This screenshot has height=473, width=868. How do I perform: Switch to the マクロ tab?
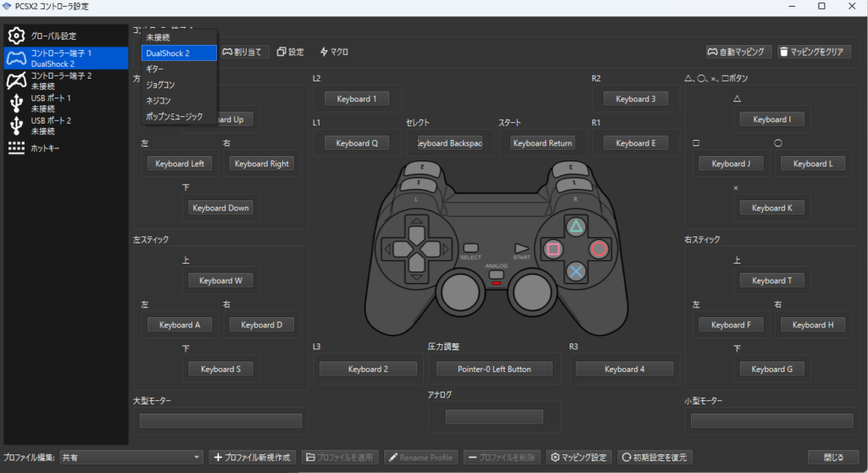(334, 52)
